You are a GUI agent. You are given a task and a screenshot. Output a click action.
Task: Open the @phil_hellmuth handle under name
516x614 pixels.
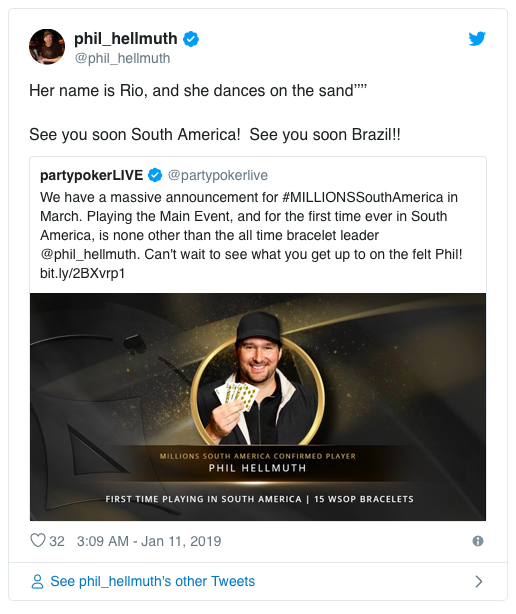(x=122, y=58)
